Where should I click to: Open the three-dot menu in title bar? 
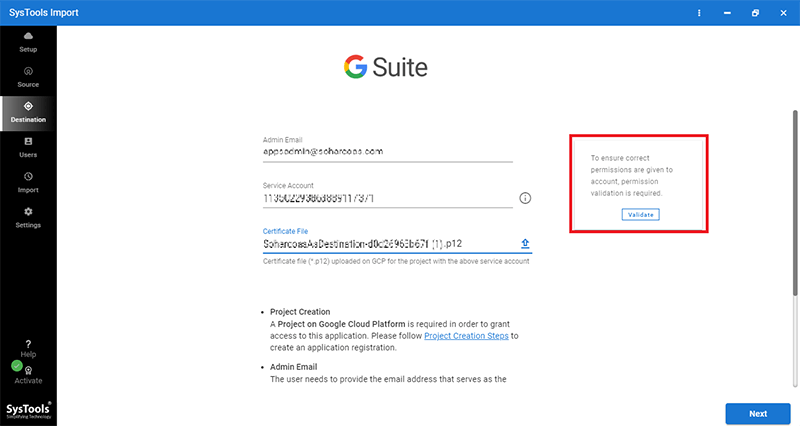point(699,13)
